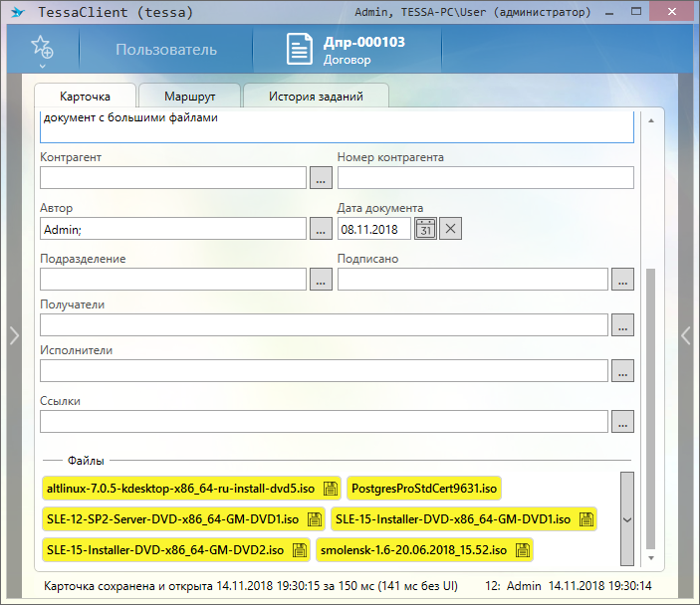The height and width of the screenshot is (605, 700).
Task: Choose Получатели using the ellipsis button
Action: tap(622, 325)
